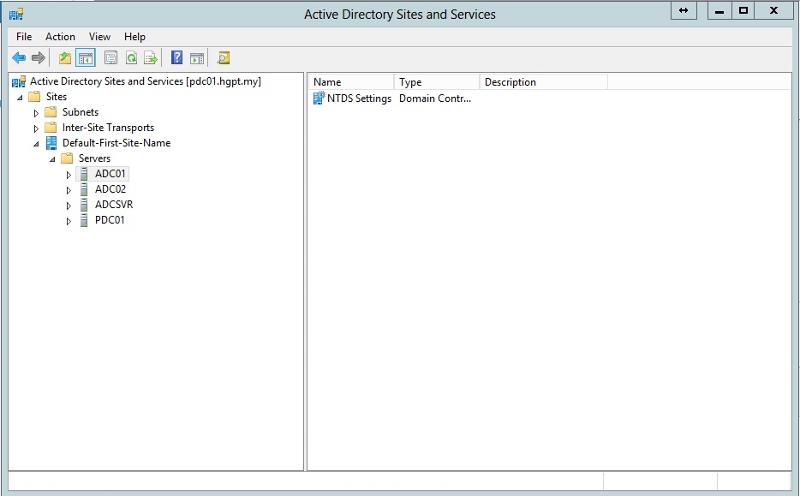The width and height of the screenshot is (800, 496).
Task: Sort by the Name column header
Action: pos(351,82)
